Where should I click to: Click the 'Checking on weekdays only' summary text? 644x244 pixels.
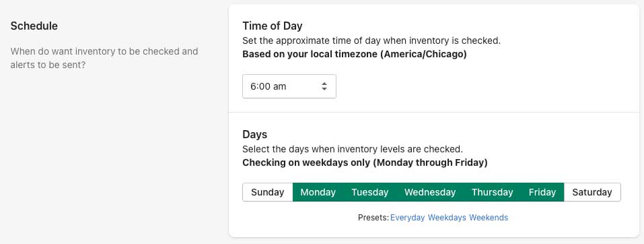365,162
